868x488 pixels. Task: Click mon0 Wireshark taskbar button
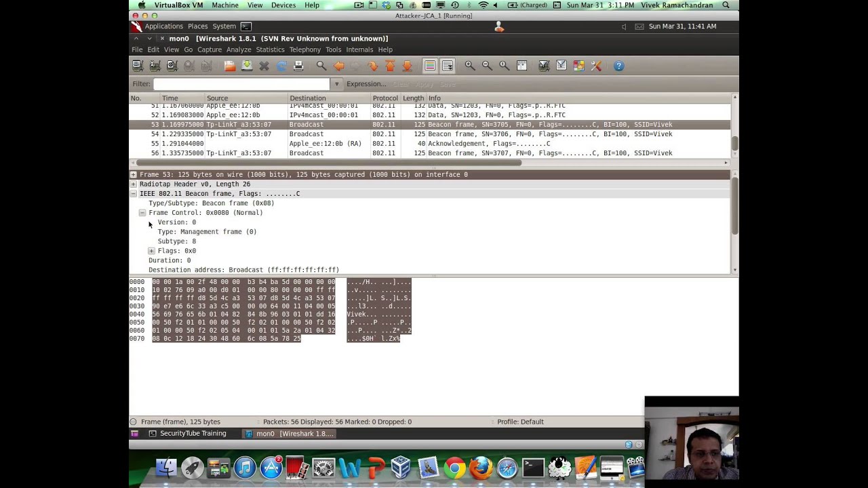coord(290,434)
